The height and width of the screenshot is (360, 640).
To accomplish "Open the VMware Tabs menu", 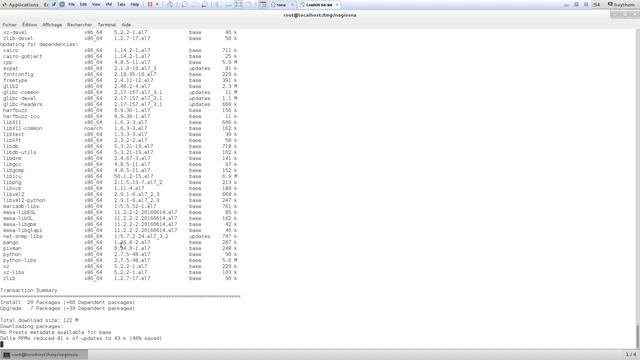I will coord(121,4).
